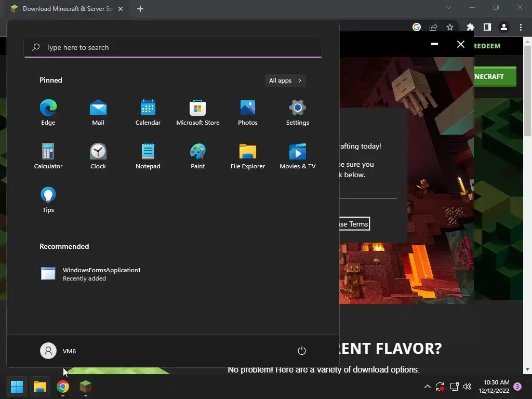Open Settings from the Start menu

(298, 113)
